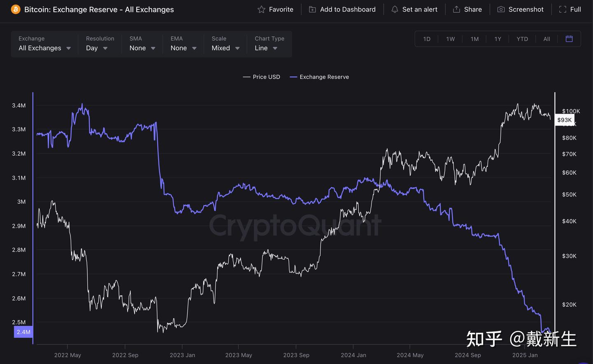Click the $93K price marker on axis

pos(565,120)
